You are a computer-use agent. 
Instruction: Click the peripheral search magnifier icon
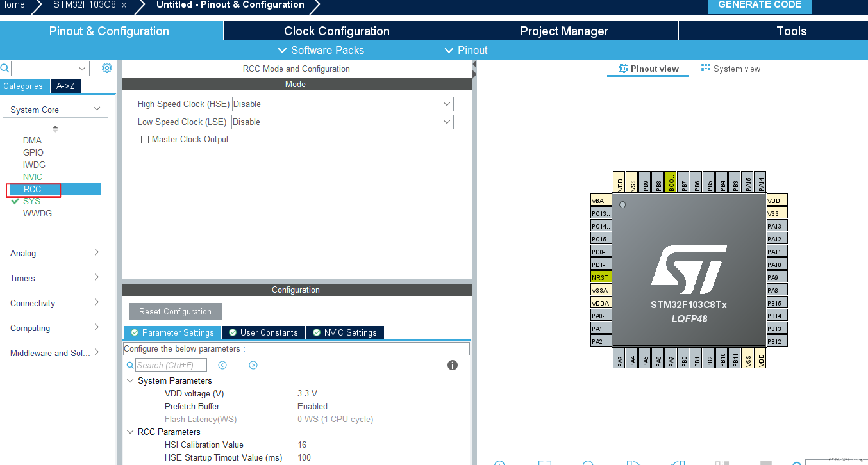5,68
